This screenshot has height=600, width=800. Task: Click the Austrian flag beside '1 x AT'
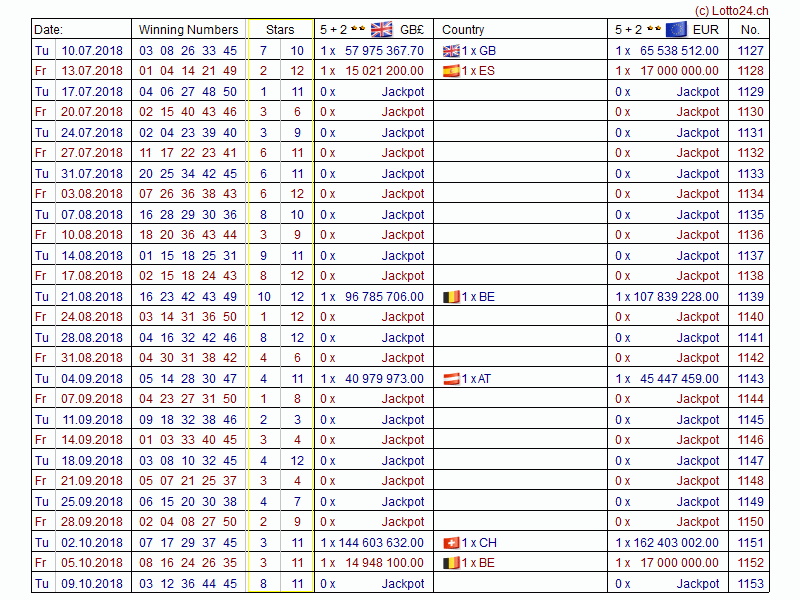click(450, 379)
